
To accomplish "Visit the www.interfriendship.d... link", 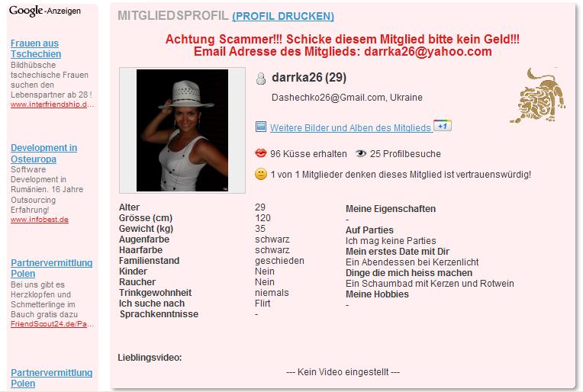I will coord(52,104).
